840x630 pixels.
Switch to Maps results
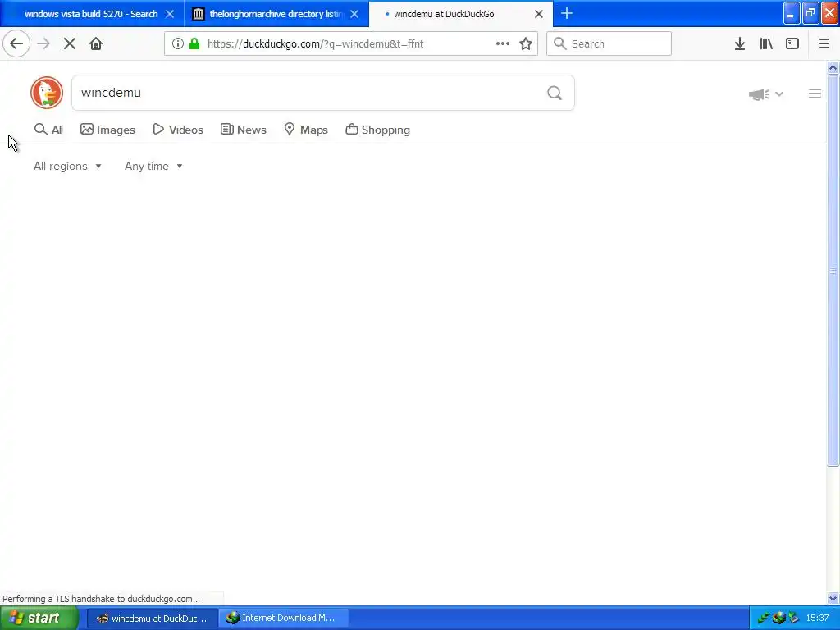pyautogui.click(x=306, y=130)
